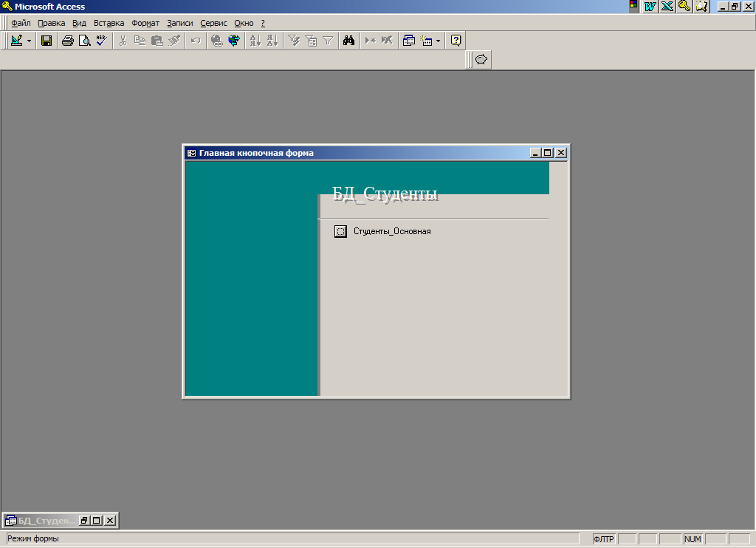Open the Сервис menu

click(213, 23)
